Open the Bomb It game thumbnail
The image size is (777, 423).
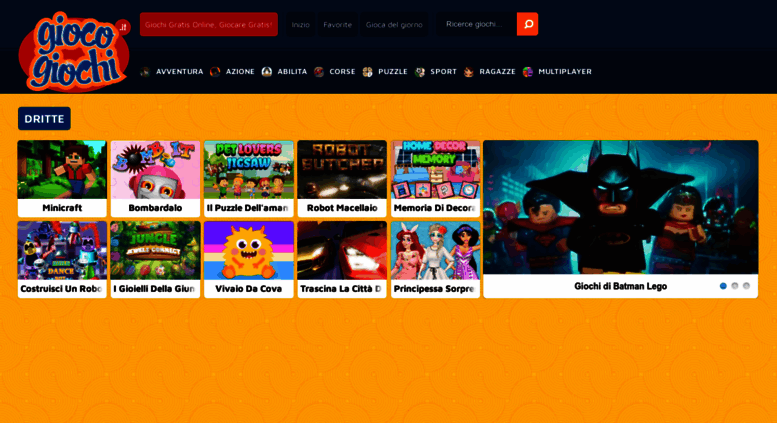pyautogui.click(x=155, y=170)
